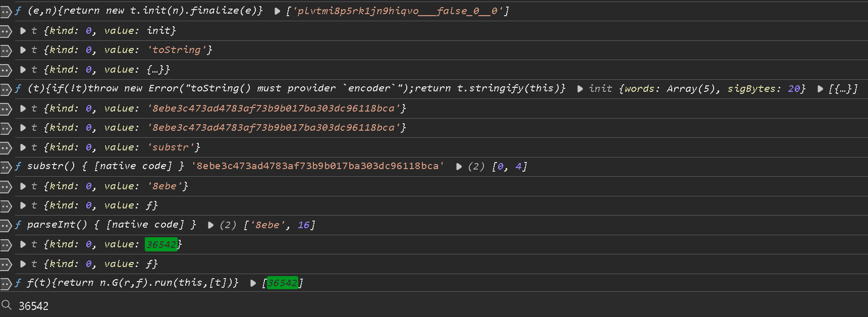Click the 'toString' string value
The image size is (868, 317).
tap(177, 49)
